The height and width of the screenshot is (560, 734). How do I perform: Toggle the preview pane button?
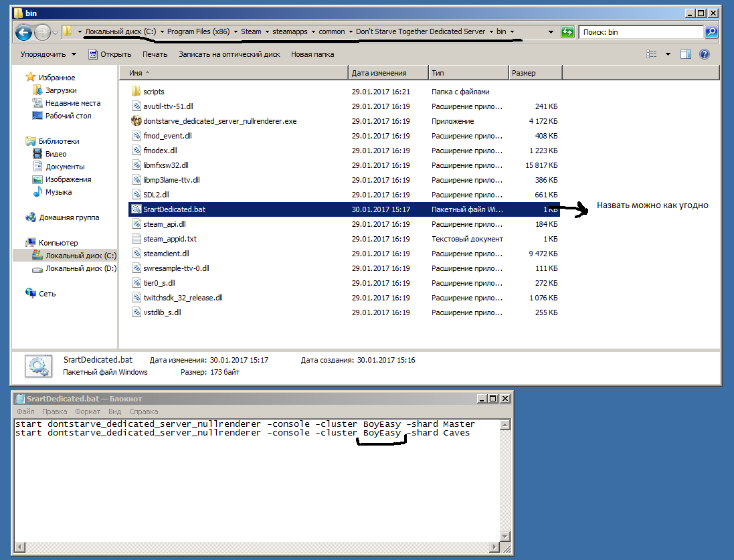pos(685,54)
